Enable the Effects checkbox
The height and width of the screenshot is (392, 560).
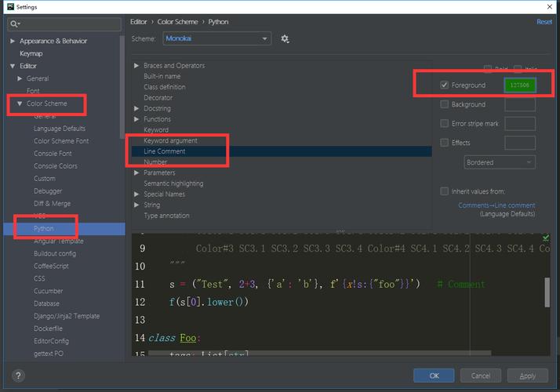tap(444, 143)
